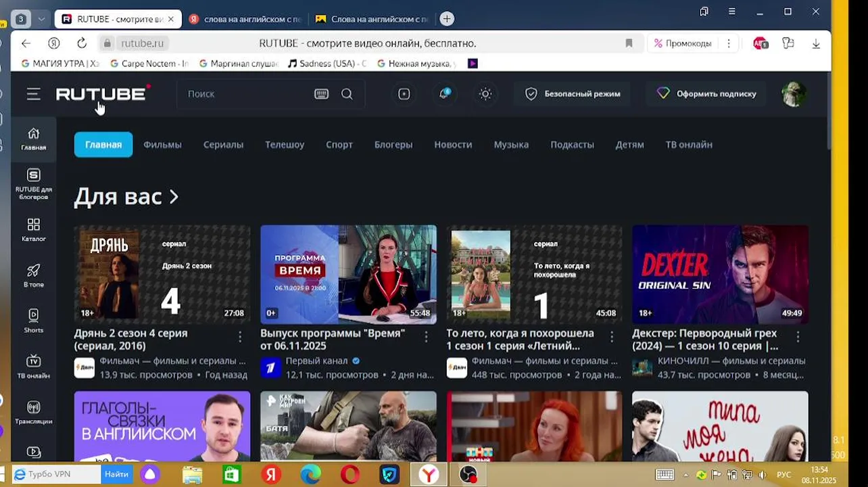Select the Главная category tab
Image resolution: width=868 pixels, height=487 pixels.
[x=103, y=145]
